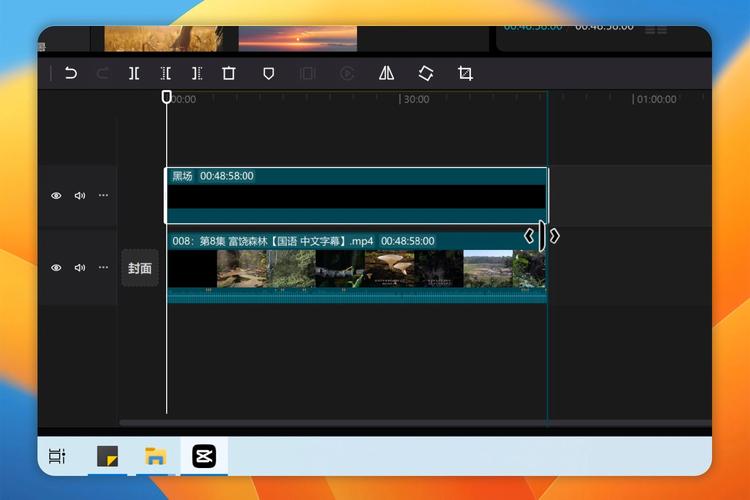Viewport: 750px width, 500px height.
Task: Click the delete left (trim start) tool
Action: point(165,73)
